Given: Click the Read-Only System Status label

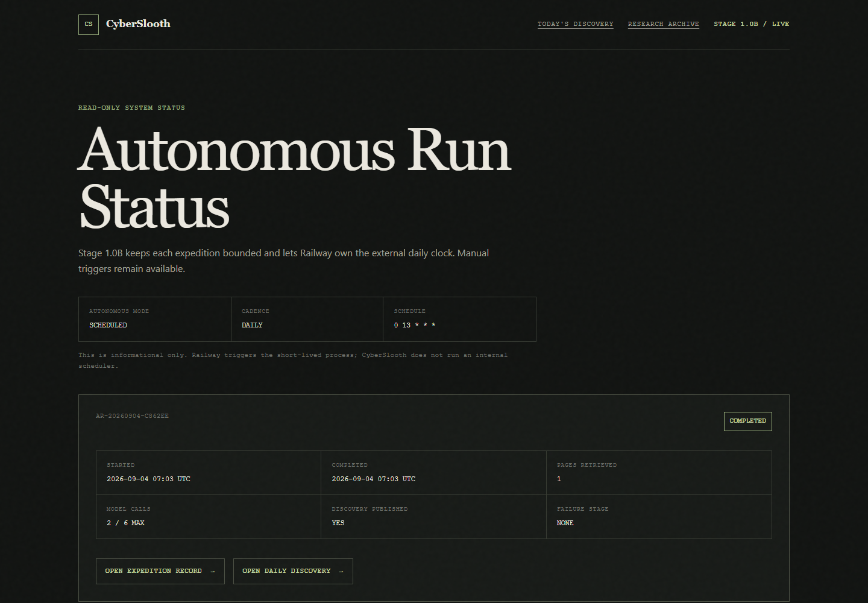Looking at the screenshot, I should 131,108.
